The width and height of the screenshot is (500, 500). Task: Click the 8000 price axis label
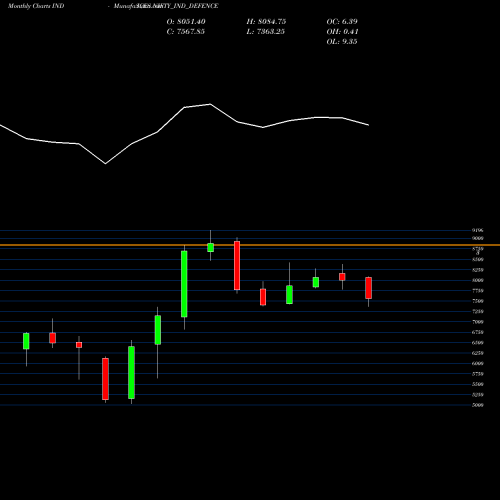478,280
